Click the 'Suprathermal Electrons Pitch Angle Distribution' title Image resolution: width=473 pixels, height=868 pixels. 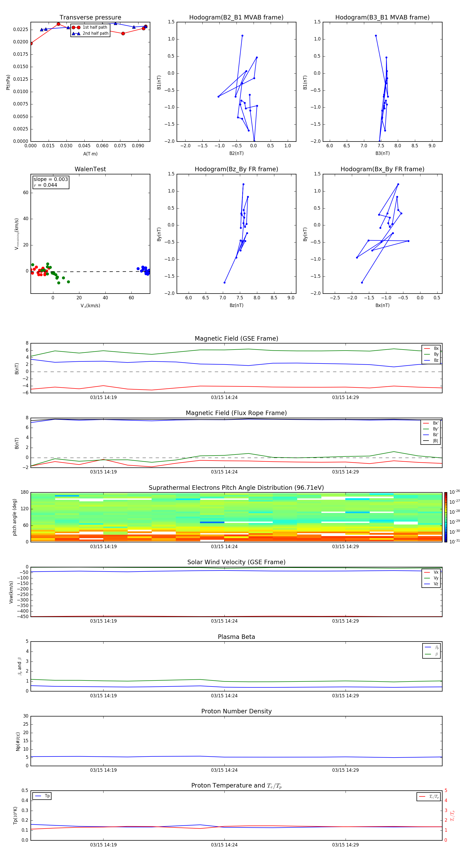coord(236,488)
